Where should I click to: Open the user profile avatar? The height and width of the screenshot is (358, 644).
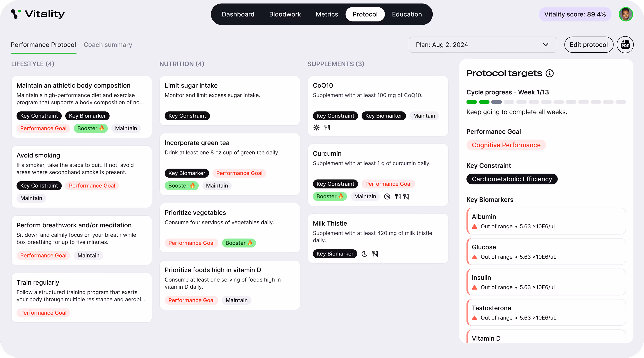tap(626, 14)
